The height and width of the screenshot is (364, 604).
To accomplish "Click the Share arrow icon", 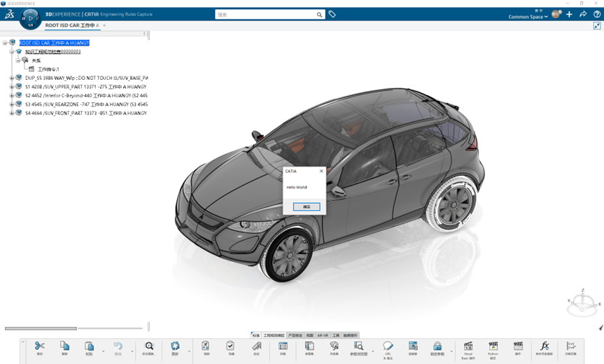I will click(583, 14).
